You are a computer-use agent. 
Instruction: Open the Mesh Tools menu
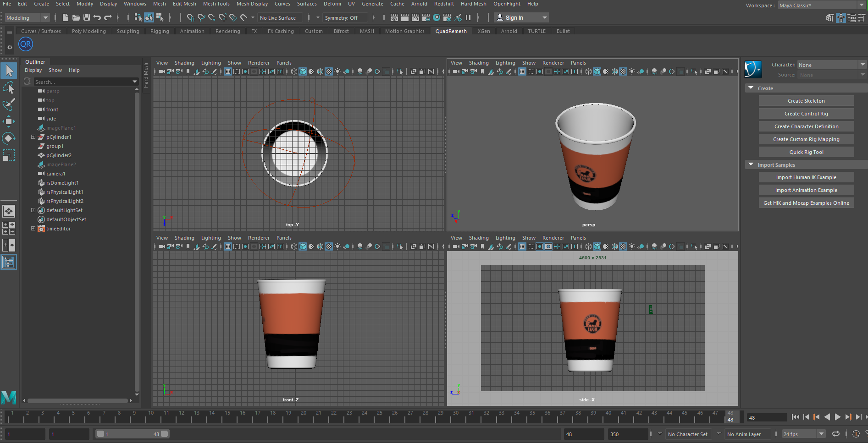216,4
